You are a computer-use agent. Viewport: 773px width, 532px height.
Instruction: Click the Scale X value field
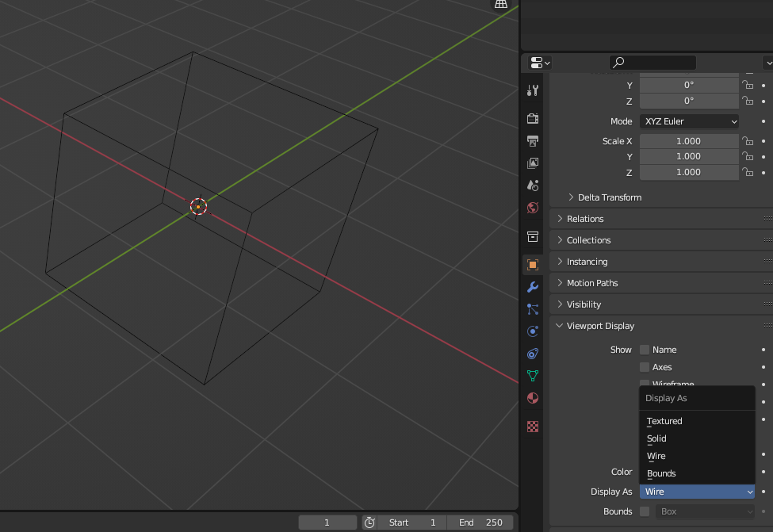click(x=689, y=141)
